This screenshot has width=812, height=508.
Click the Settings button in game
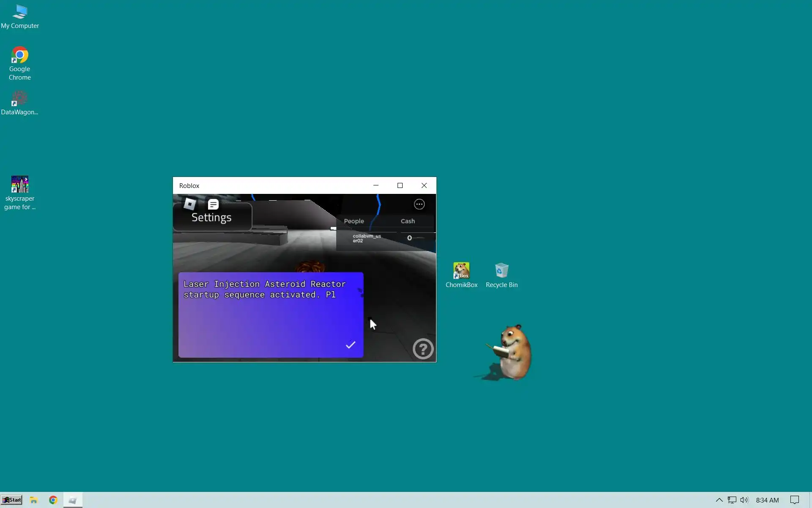212,218
